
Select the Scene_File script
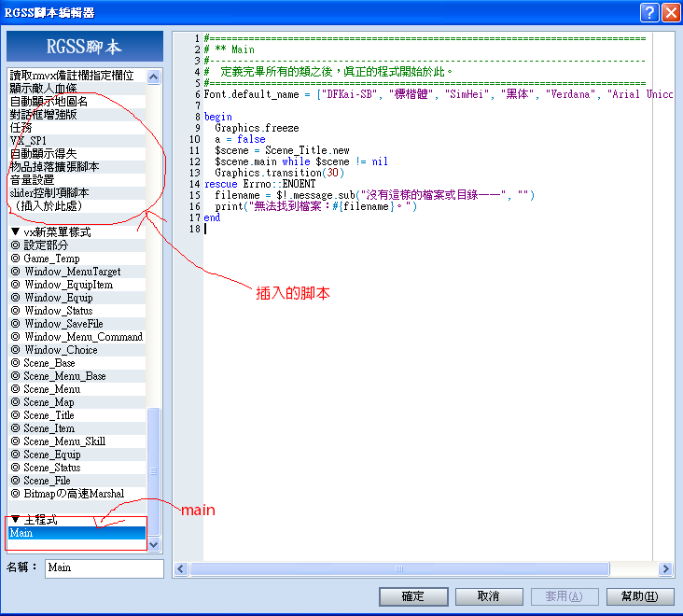point(77,481)
